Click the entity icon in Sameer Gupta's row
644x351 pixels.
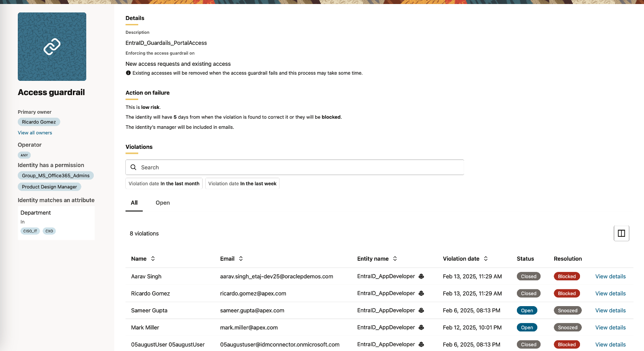pyautogui.click(x=421, y=311)
